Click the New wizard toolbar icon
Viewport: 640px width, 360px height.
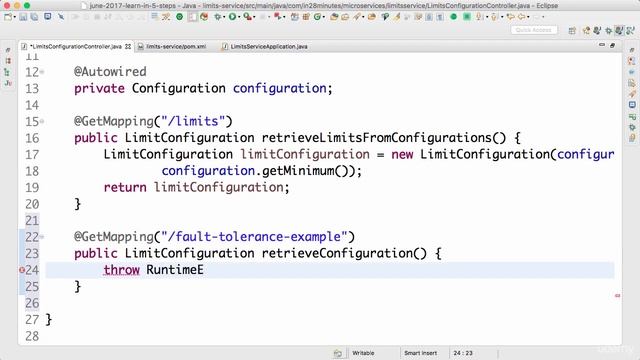[x=8, y=17]
